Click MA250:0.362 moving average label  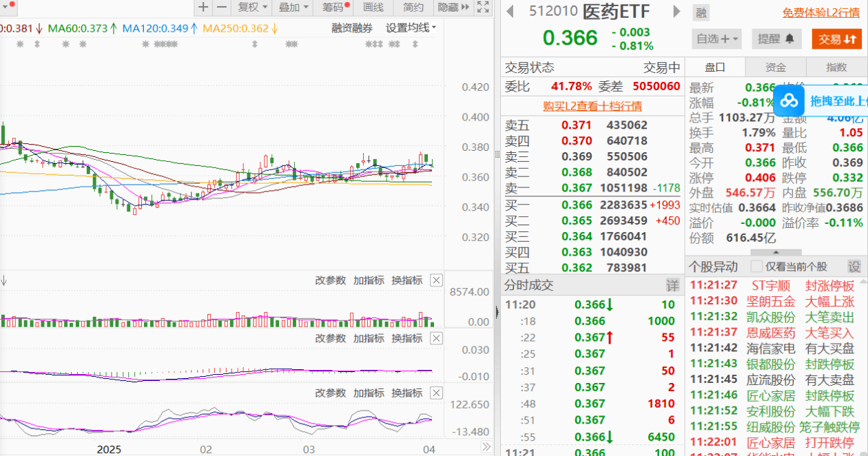point(241,28)
